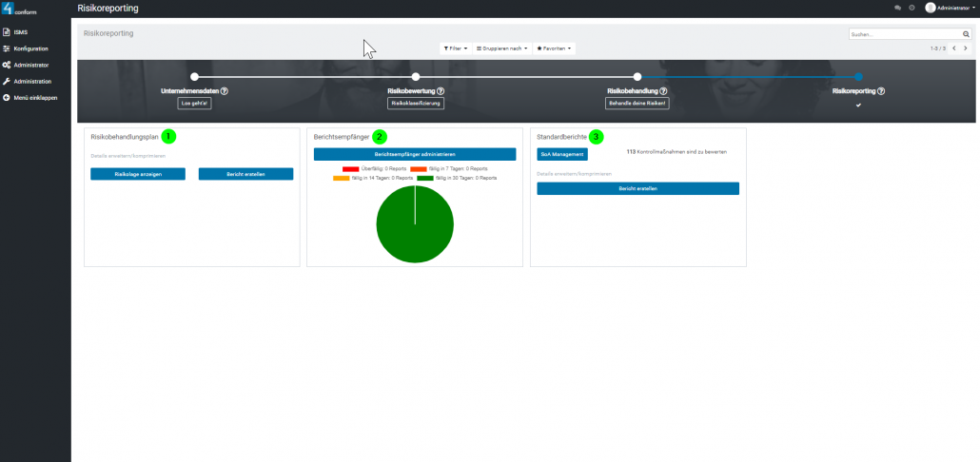Click the clock activities icon in top bar
The width and height of the screenshot is (980, 462).
[911, 8]
